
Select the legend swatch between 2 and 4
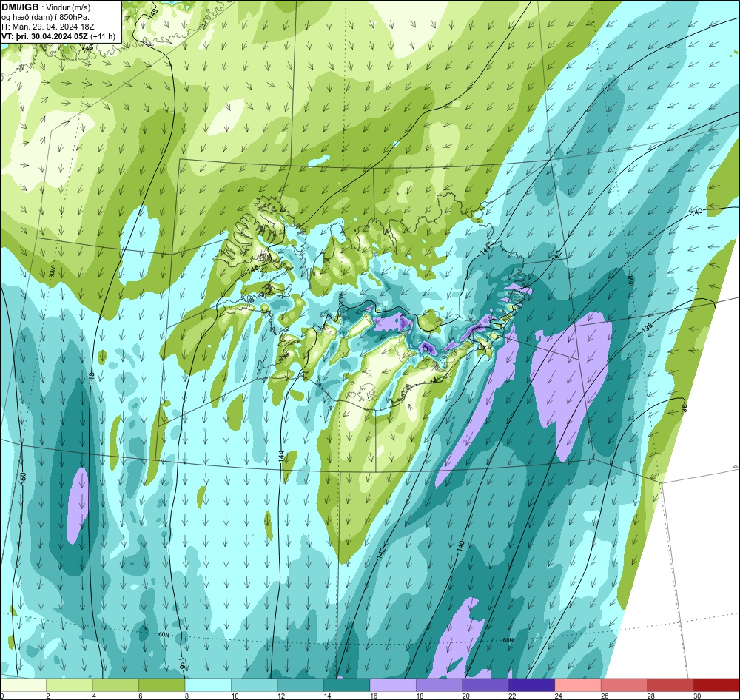click(x=70, y=684)
